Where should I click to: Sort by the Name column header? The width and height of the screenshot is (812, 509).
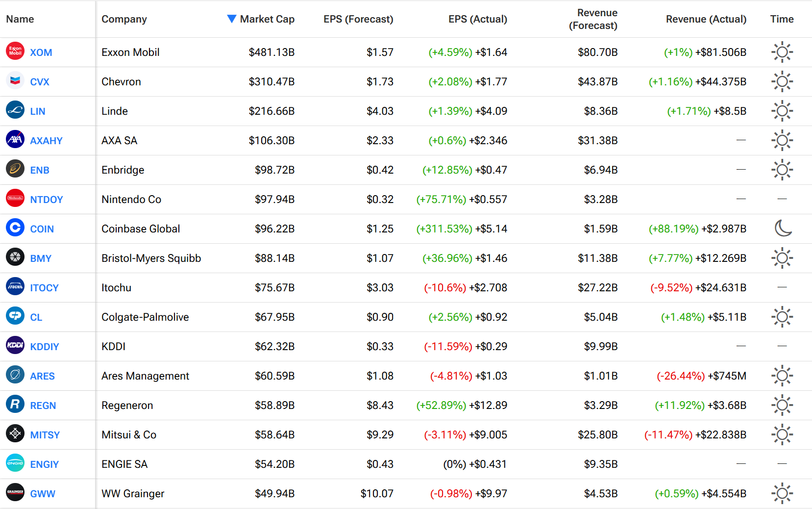click(x=20, y=19)
